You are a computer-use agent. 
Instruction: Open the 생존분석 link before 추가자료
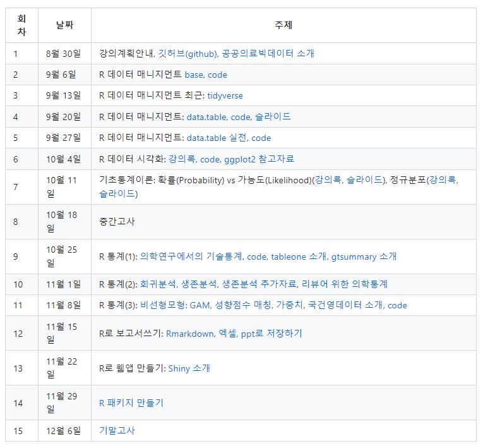[x=199, y=284]
